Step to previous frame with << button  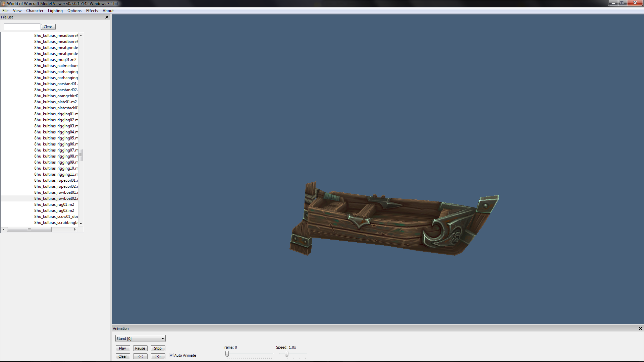pyautogui.click(x=140, y=356)
